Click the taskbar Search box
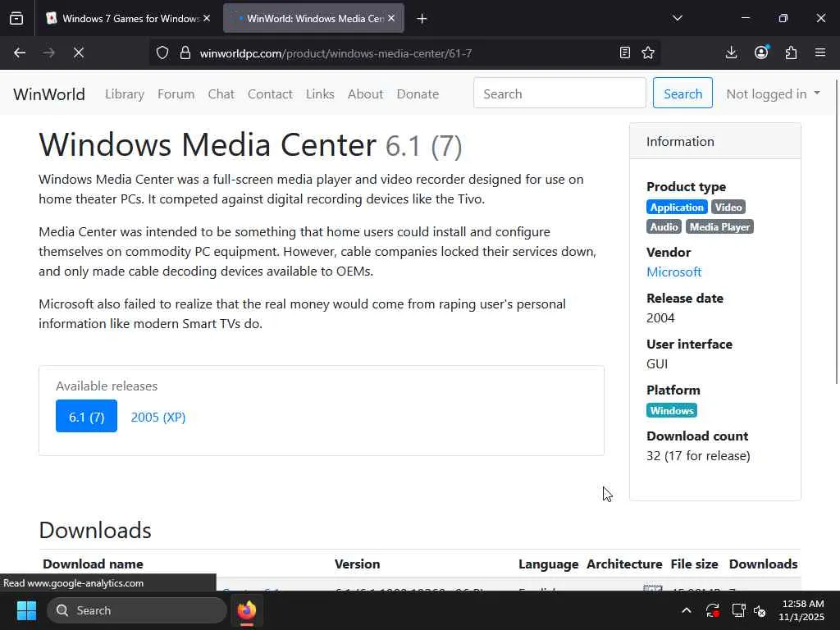The width and height of the screenshot is (840, 630). (x=137, y=610)
